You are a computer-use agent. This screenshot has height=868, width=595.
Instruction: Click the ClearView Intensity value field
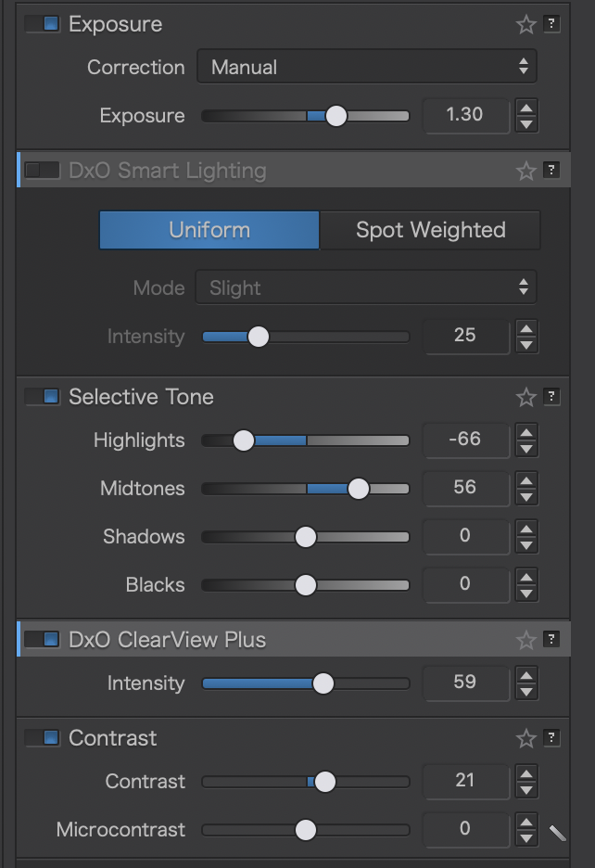(x=465, y=683)
